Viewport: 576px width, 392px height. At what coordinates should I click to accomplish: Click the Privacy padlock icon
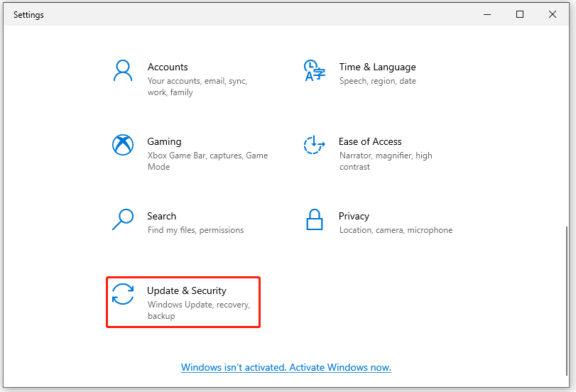(x=315, y=219)
